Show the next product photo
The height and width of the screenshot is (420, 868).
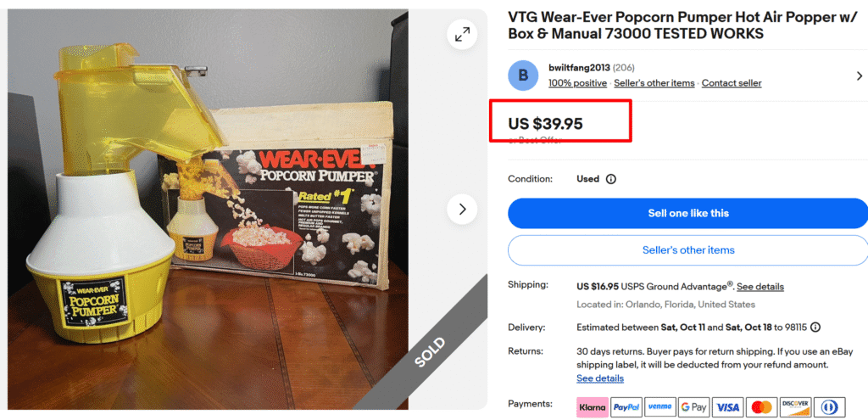462,209
